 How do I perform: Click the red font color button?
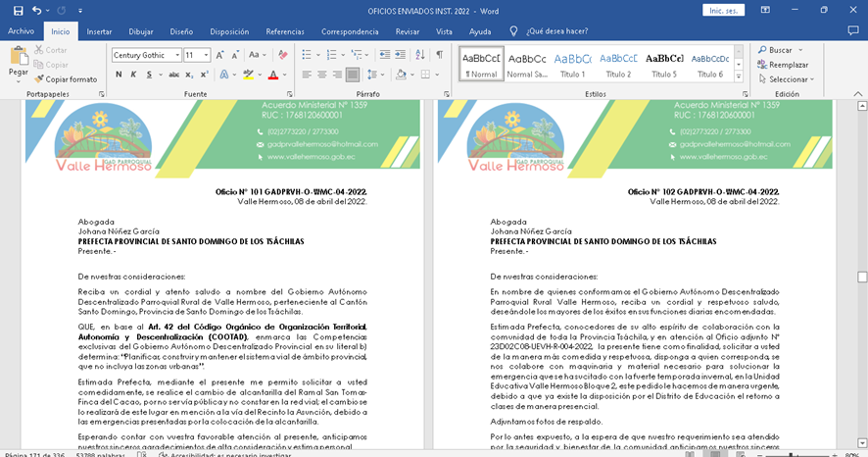pos(272,75)
